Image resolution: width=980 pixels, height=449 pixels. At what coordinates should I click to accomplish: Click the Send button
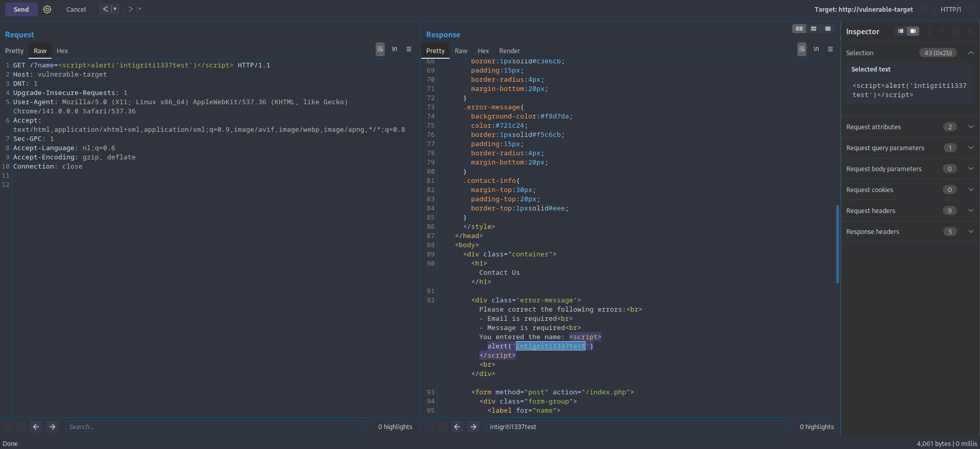[x=21, y=9]
